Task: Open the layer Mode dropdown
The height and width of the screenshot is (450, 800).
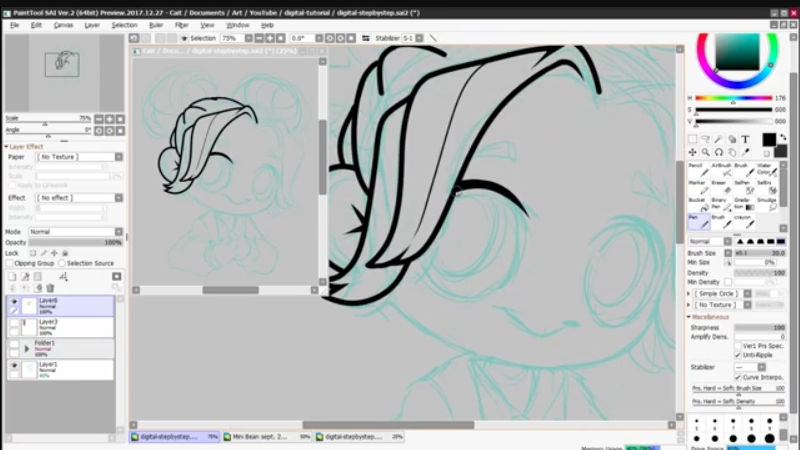Action: [76, 232]
